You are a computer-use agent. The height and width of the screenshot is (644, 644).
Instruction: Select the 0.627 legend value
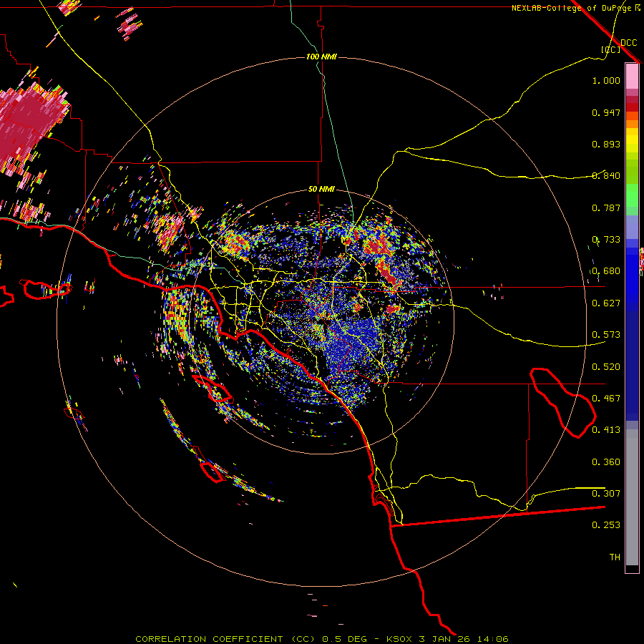(x=606, y=303)
